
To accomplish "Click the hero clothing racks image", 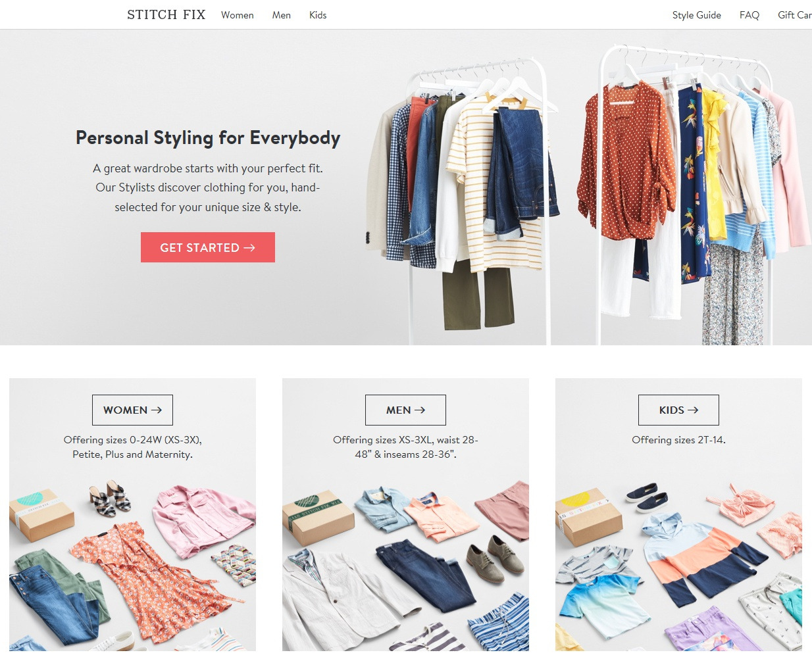I will [x=588, y=194].
